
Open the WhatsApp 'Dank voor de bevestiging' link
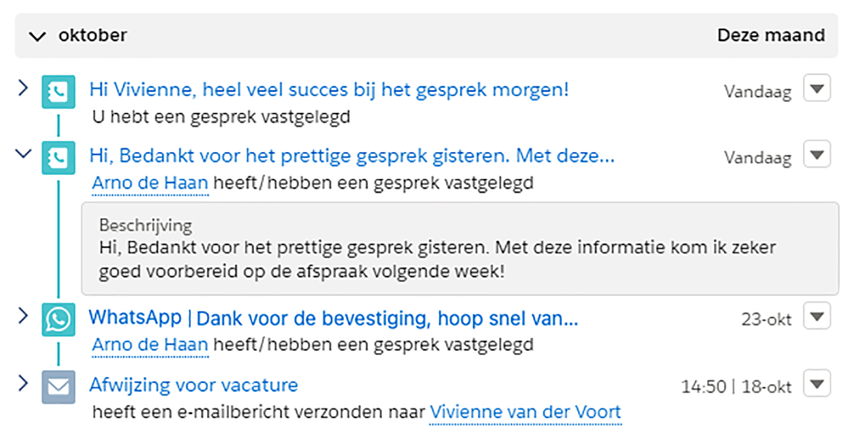pos(333,318)
